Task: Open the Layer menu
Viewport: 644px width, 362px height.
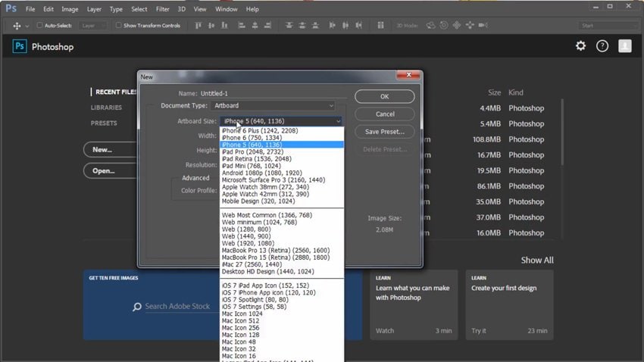Action: [94, 9]
